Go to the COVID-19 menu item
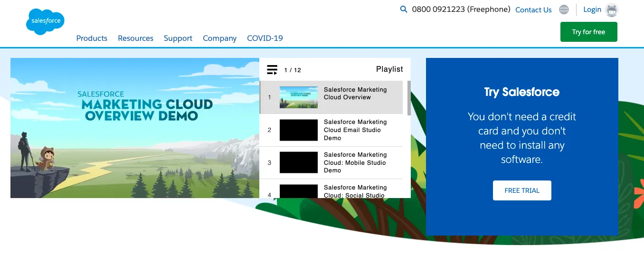 [265, 38]
